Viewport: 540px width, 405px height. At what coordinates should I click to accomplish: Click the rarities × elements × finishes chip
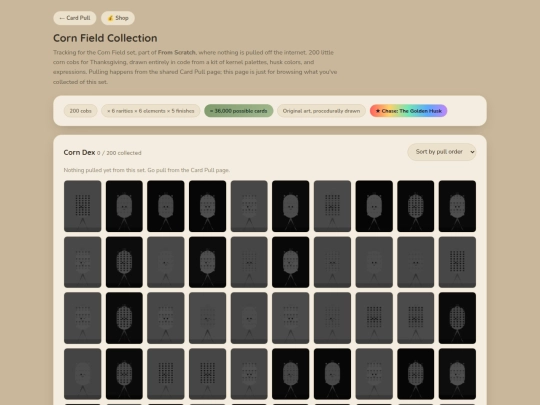[150, 111]
